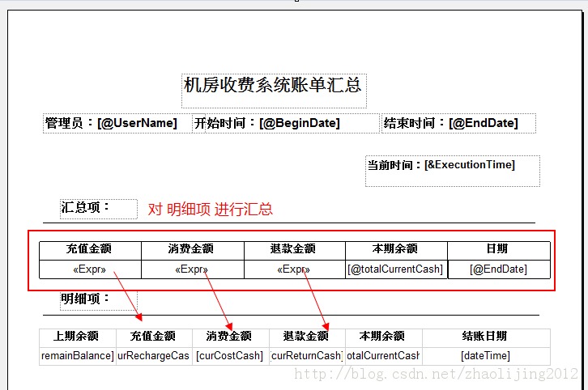588x390 pixels.
Task: Click detail table header 上期余额
Action: coord(78,338)
